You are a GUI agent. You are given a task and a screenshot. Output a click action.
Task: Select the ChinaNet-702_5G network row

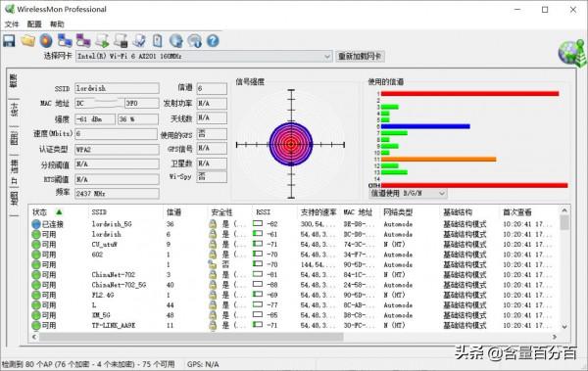[x=294, y=285]
